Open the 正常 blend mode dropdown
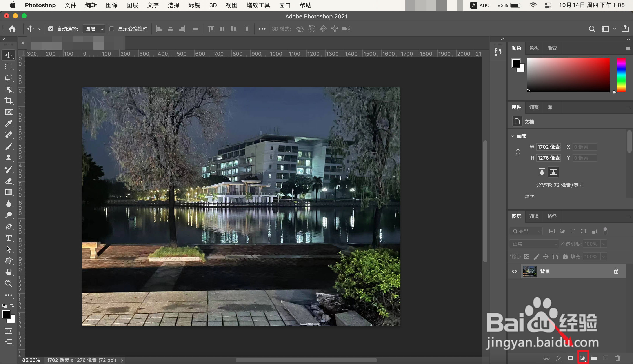 (534, 244)
